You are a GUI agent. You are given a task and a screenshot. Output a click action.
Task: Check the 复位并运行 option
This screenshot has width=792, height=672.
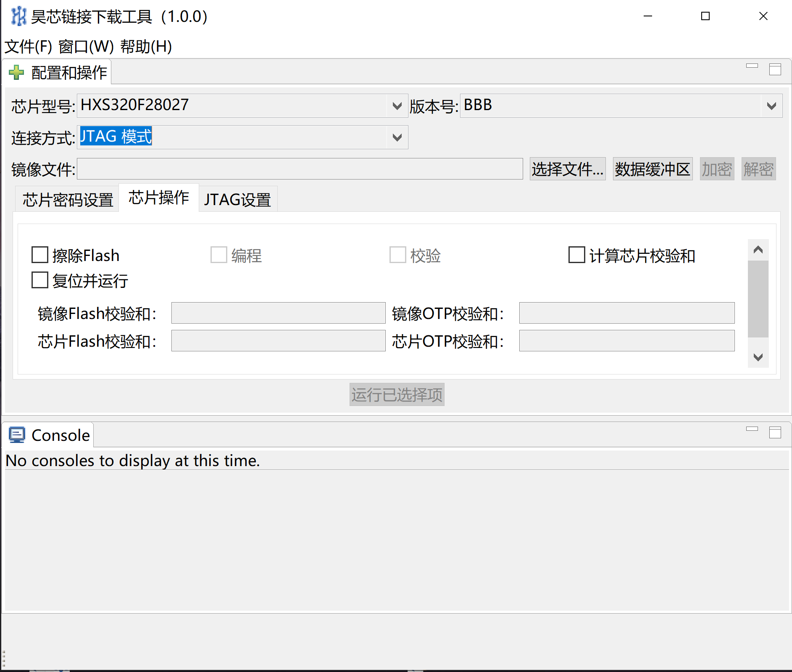40,280
